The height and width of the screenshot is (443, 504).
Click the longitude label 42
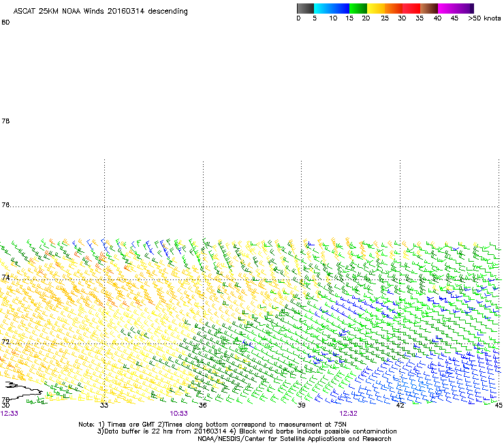[400, 405]
